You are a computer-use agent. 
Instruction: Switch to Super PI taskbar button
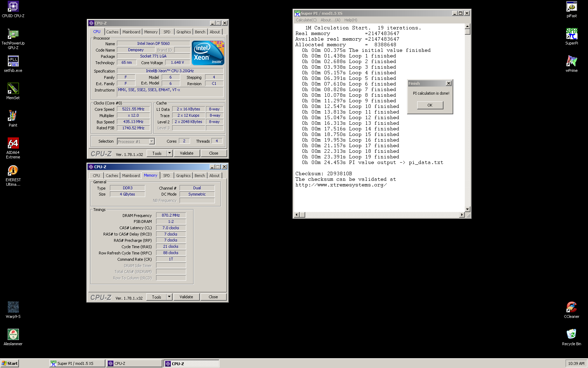(x=77, y=363)
